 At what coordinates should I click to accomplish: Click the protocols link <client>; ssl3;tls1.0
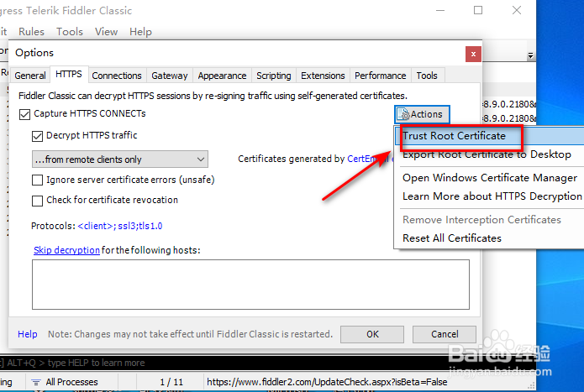point(120,226)
